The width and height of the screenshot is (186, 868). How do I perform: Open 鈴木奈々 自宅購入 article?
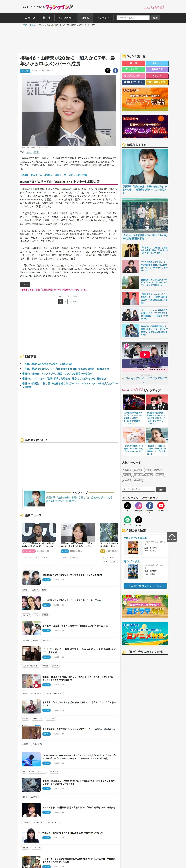[73, 833]
